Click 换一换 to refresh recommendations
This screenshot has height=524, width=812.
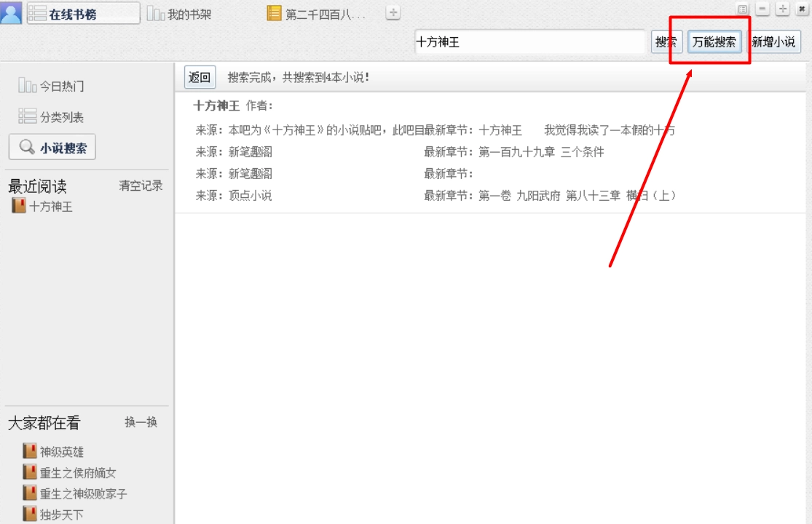pos(141,422)
